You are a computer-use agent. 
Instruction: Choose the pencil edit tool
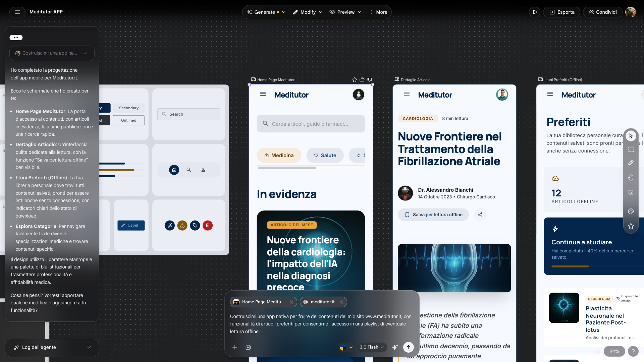point(631,163)
